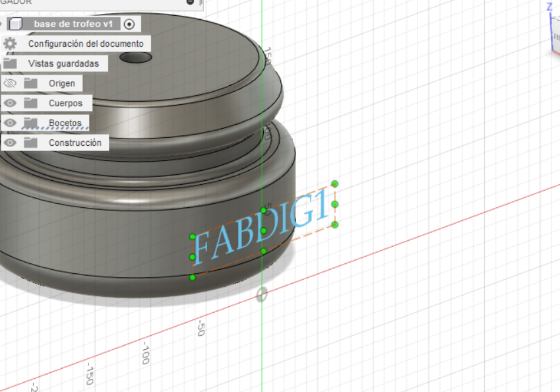Click the Cuerpos folder icon
Image resolution: width=560 pixels, height=392 pixels.
click(30, 103)
